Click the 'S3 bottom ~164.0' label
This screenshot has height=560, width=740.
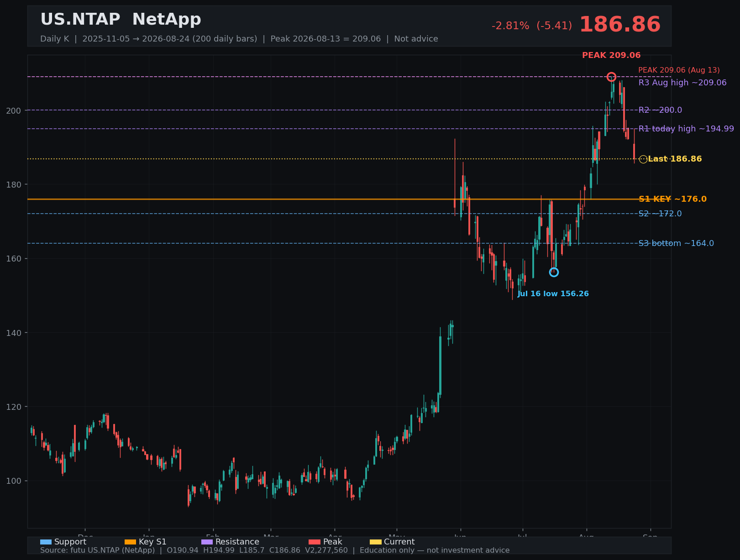(x=676, y=243)
